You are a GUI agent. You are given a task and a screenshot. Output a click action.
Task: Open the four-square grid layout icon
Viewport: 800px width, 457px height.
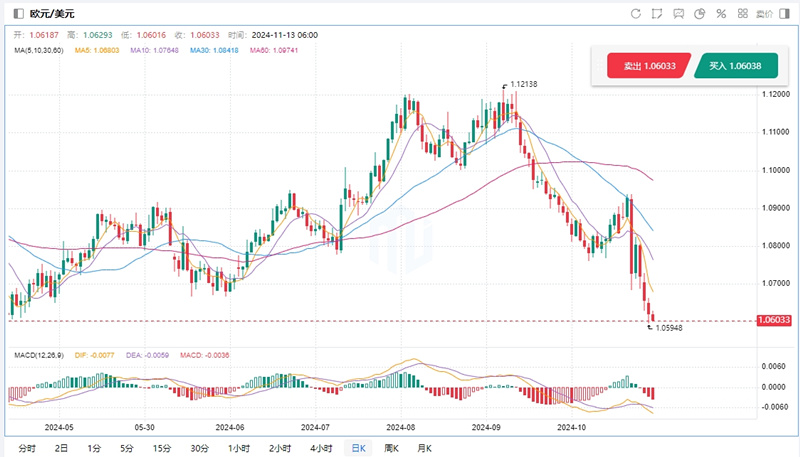tap(743, 14)
